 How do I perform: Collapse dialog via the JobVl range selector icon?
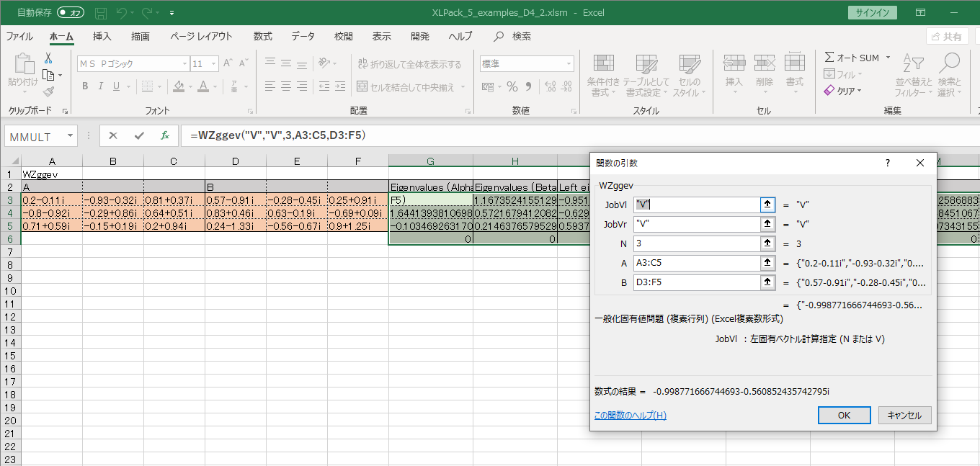click(768, 205)
